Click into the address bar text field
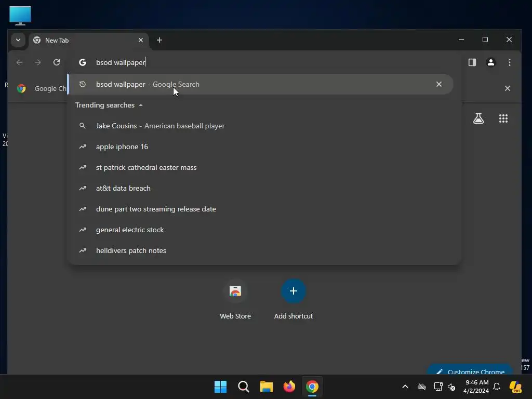 pos(264,62)
